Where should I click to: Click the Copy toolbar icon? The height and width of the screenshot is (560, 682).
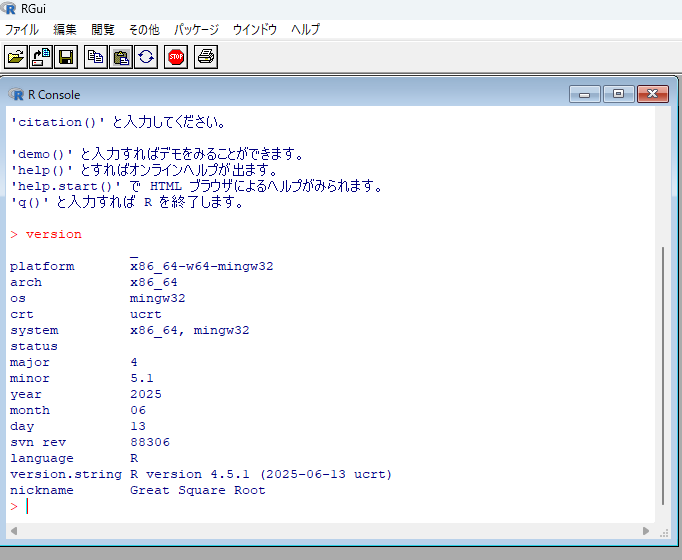pyautogui.click(x=96, y=57)
